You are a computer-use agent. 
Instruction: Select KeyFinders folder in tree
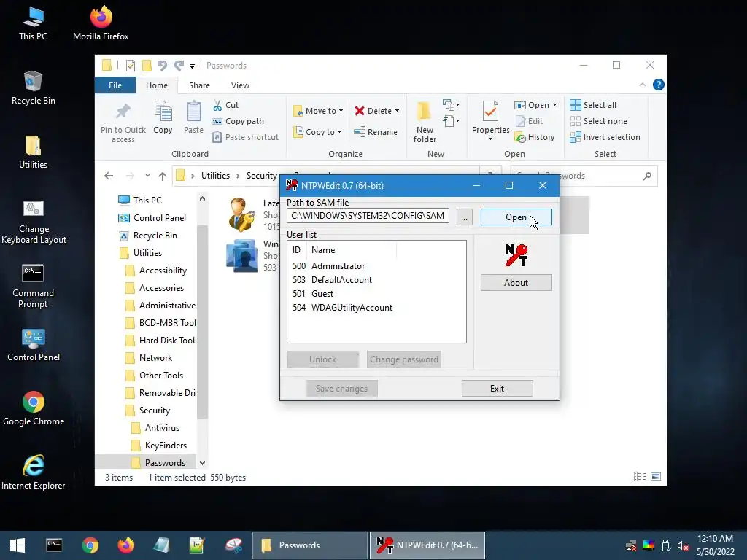pyautogui.click(x=166, y=446)
